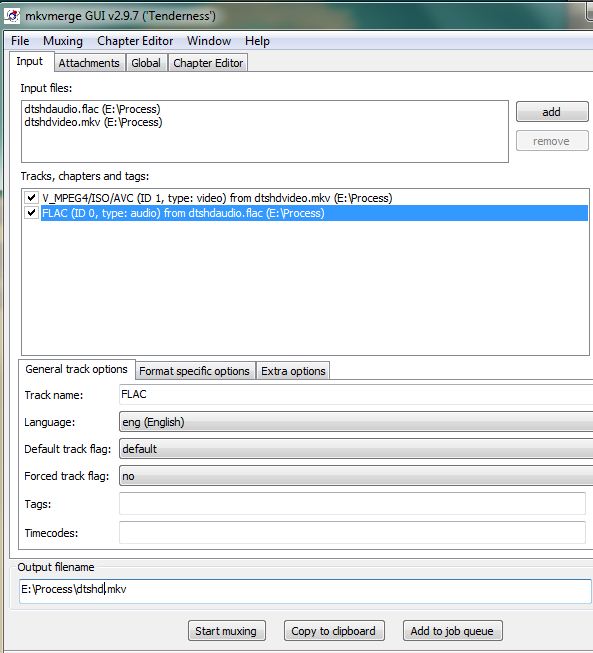Image resolution: width=593 pixels, height=653 pixels.
Task: Open the Format specific options tab
Action: coord(194,371)
